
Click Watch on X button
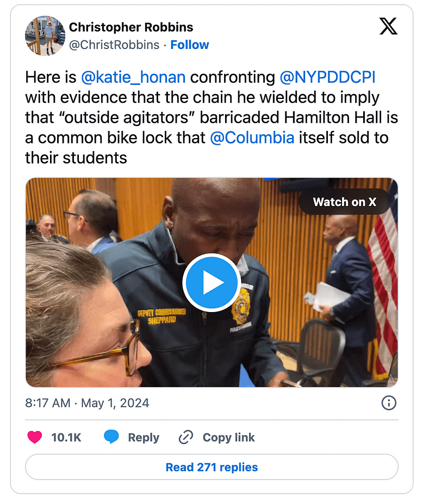[x=344, y=202]
